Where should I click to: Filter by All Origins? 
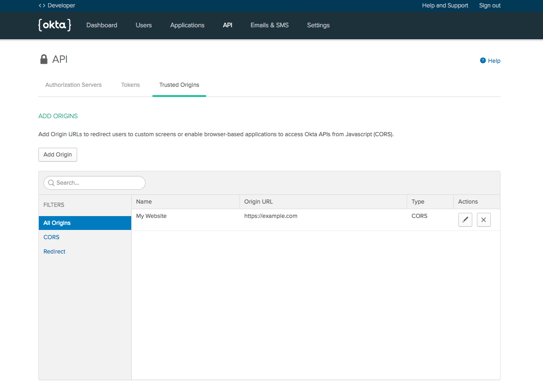pyautogui.click(x=57, y=223)
